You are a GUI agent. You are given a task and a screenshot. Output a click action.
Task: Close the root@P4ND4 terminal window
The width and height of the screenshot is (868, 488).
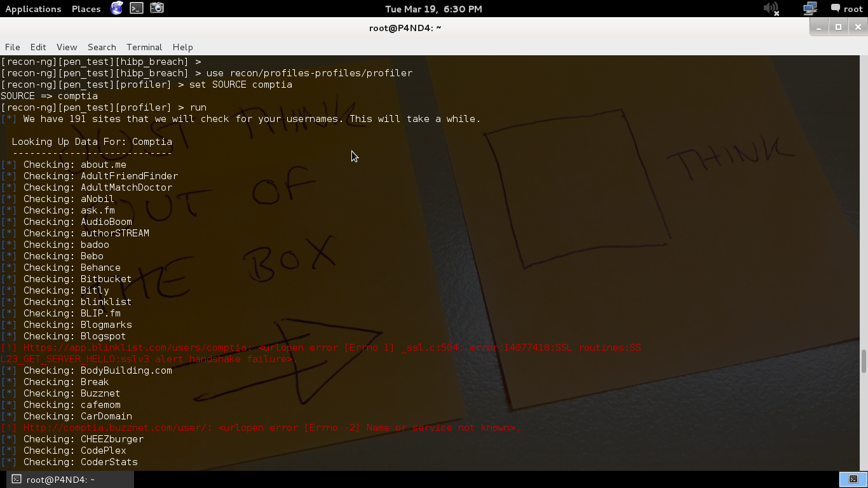coord(858,27)
